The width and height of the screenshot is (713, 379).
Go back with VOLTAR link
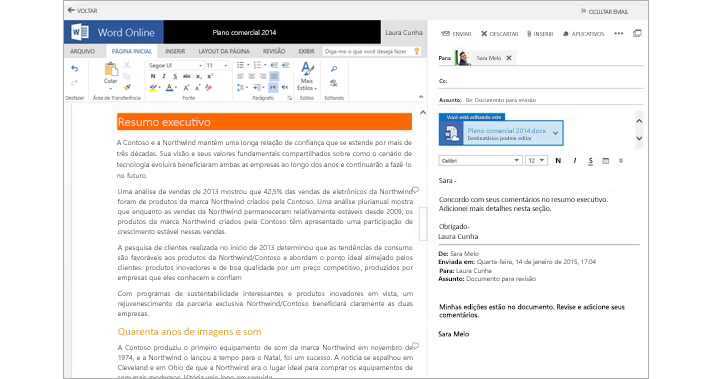point(82,10)
